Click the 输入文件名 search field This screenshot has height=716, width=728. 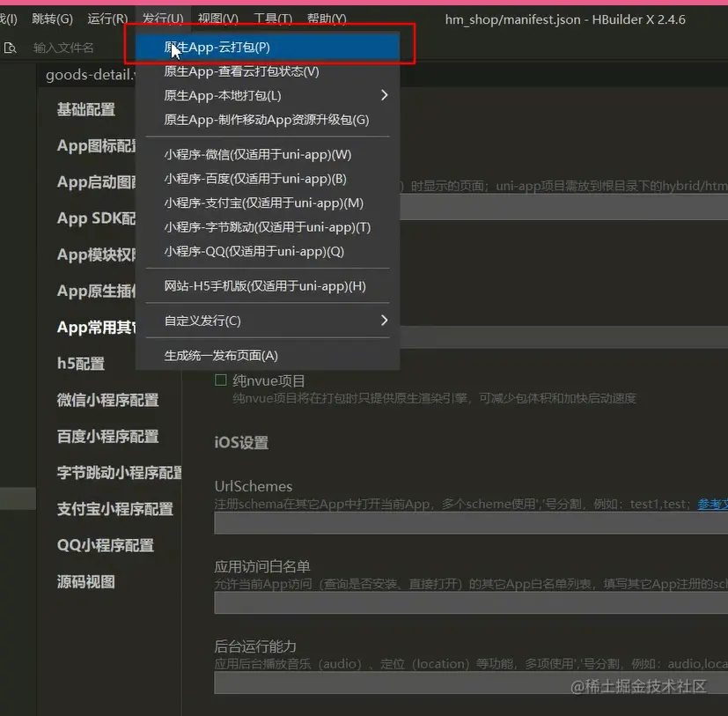pos(63,48)
